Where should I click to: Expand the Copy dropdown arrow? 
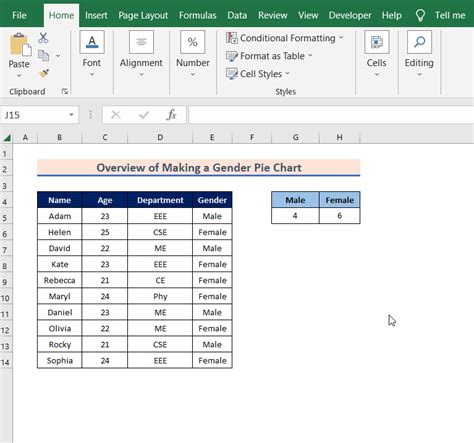(58, 56)
